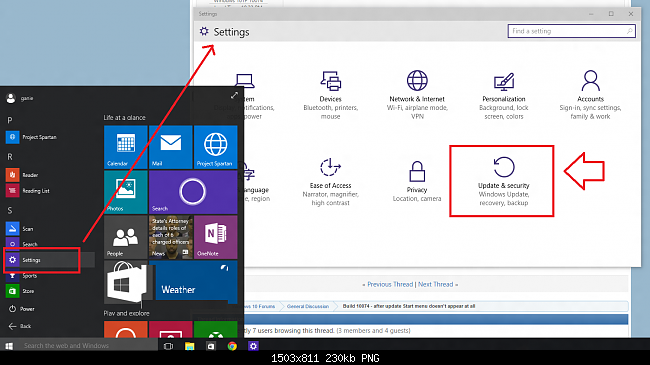Open Personalization settings category
Screen dimensions: 650x365
coord(504,95)
